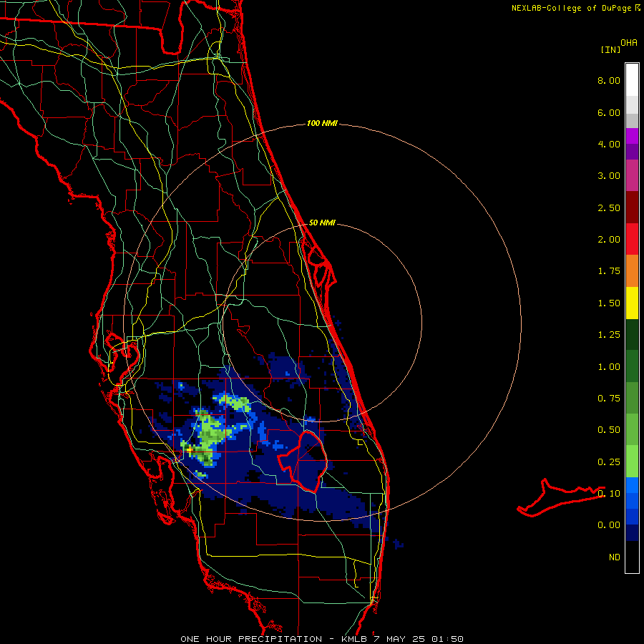The image size is (644, 644).
Task: Click the OHA product label
Action: [629, 43]
